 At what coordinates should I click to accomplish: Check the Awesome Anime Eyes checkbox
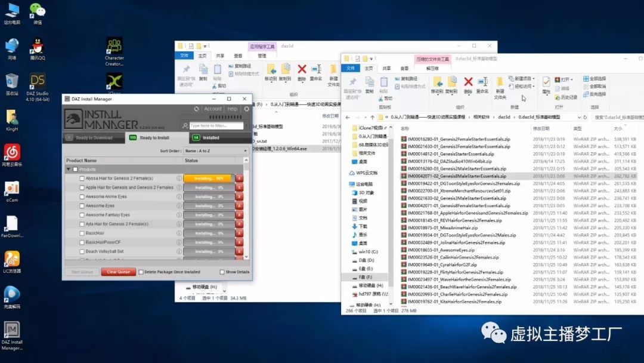(82, 196)
